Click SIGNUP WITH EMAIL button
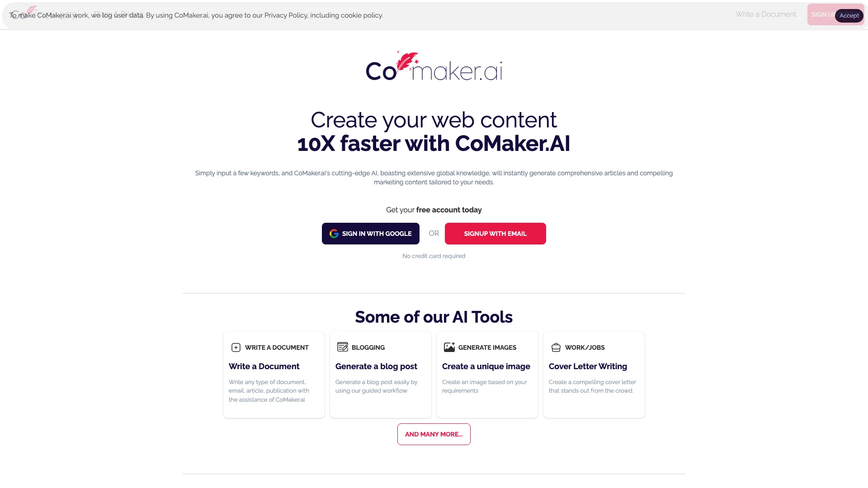 pos(495,233)
